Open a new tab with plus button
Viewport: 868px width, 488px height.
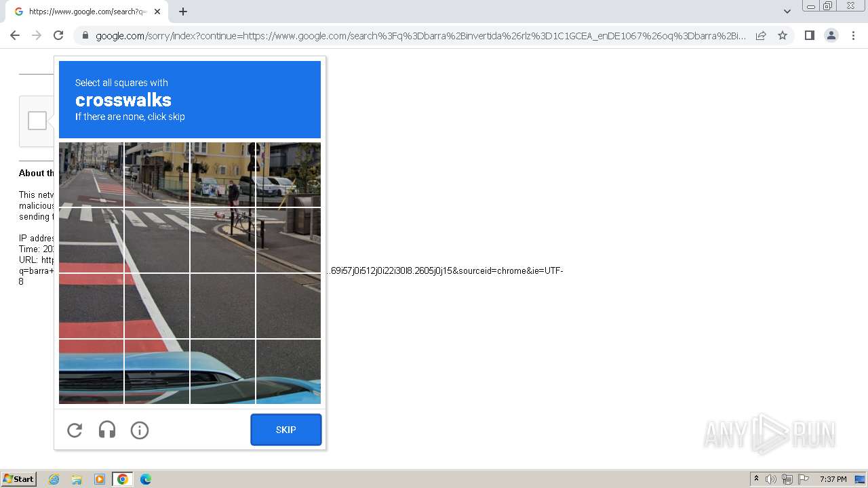click(x=183, y=12)
